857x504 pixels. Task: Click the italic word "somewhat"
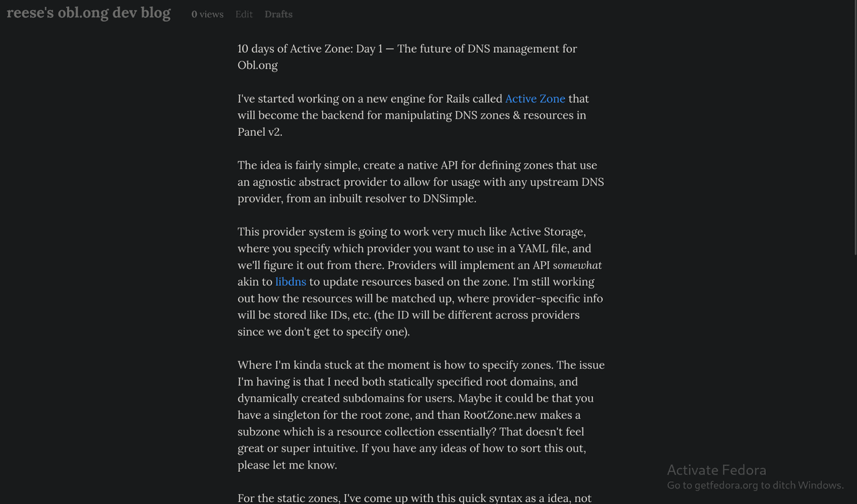(577, 265)
